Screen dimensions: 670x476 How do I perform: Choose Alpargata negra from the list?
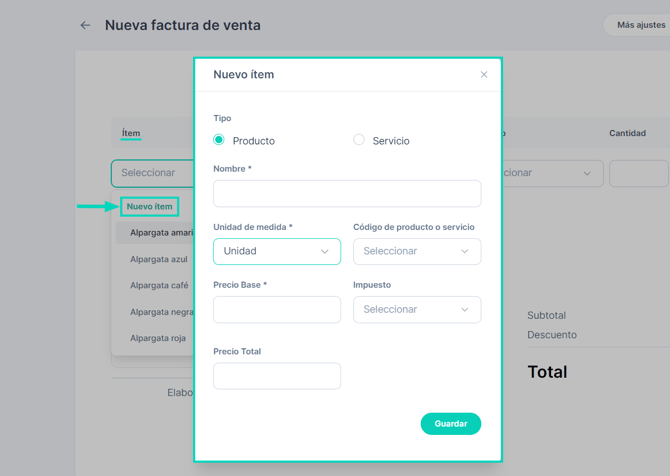pos(160,312)
